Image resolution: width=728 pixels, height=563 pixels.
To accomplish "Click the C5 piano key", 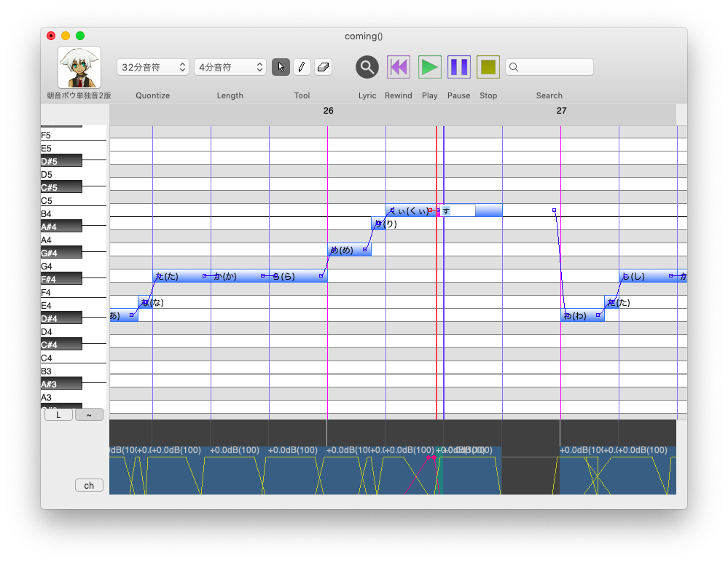I will click(x=74, y=200).
